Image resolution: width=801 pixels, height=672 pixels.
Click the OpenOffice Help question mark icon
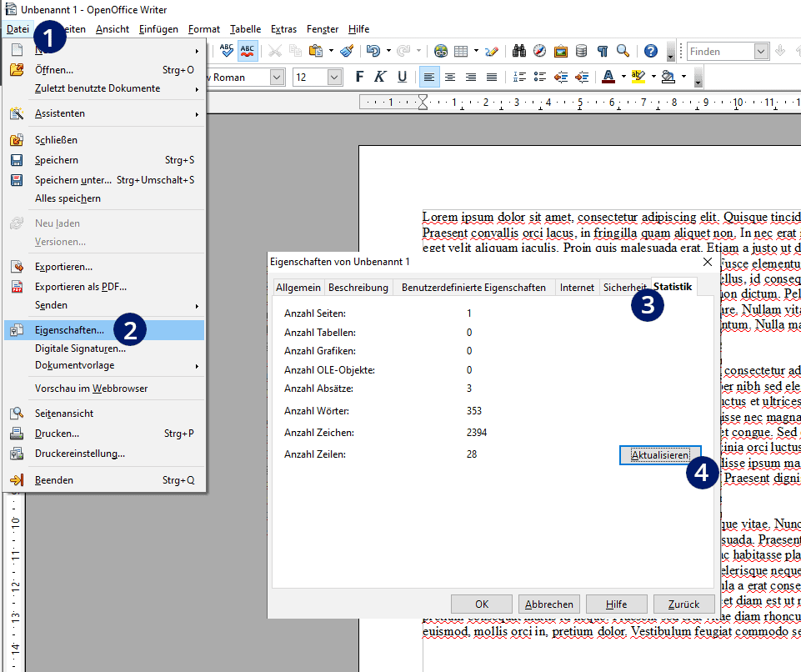point(650,51)
